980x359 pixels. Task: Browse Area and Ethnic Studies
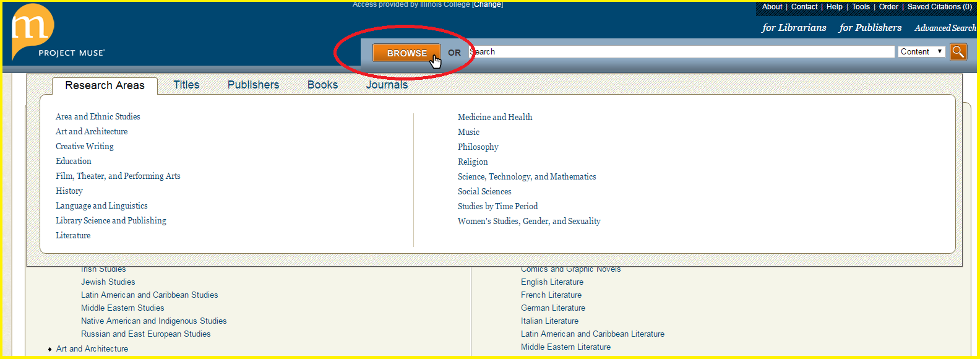(98, 116)
